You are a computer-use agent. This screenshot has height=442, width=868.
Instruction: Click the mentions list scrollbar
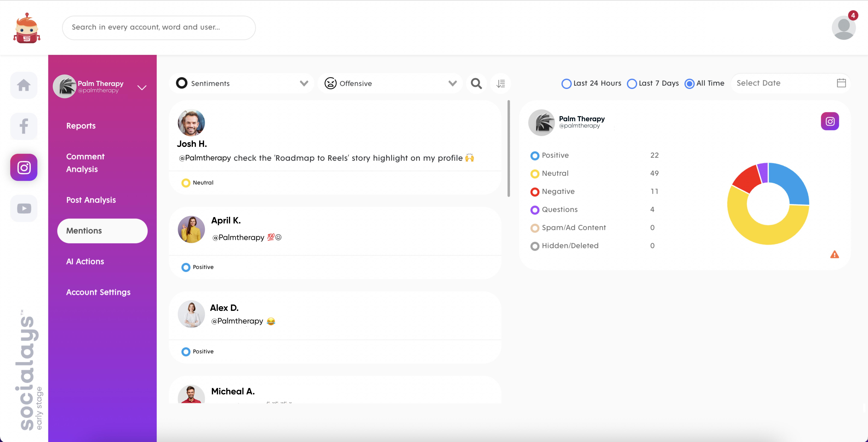coord(508,148)
